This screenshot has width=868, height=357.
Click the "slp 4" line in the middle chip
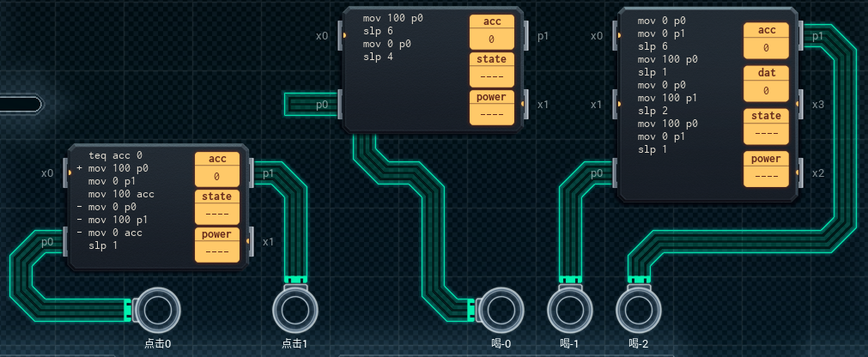pos(380,57)
